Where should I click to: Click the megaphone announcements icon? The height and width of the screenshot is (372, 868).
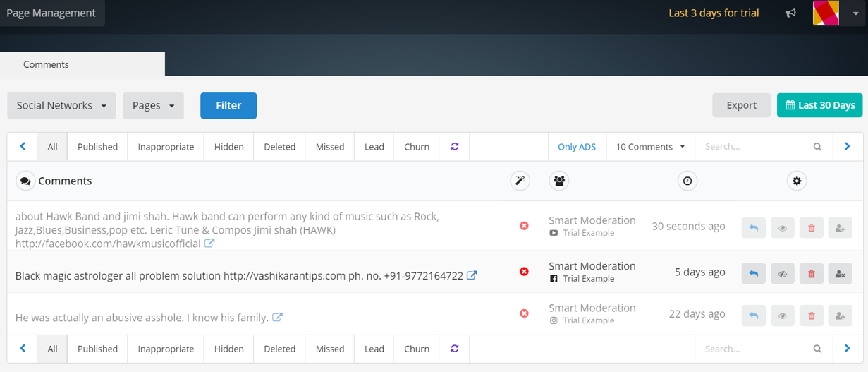point(790,13)
